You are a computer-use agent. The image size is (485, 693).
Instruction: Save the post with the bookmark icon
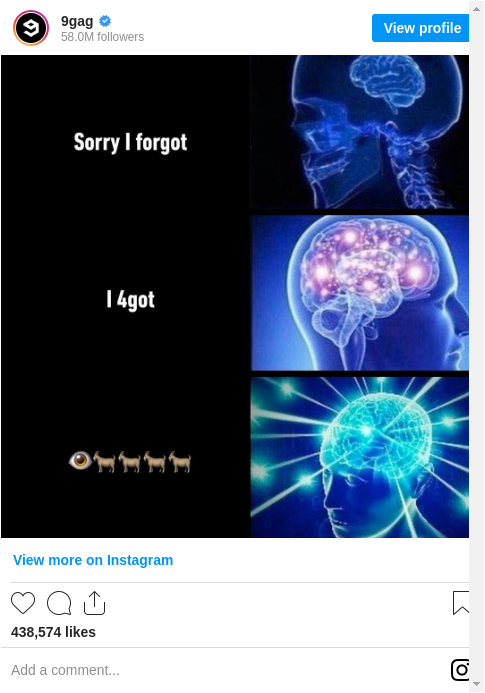pyautogui.click(x=461, y=603)
